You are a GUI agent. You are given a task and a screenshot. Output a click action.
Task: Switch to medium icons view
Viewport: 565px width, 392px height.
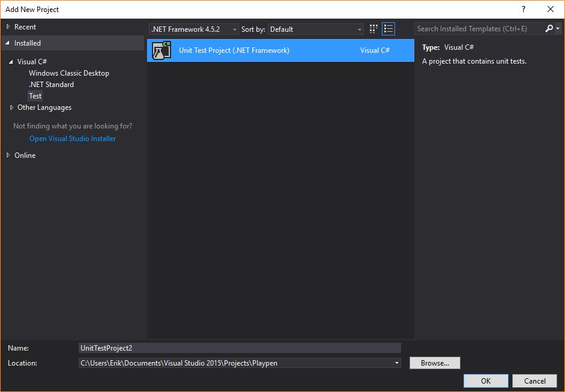[x=373, y=29]
